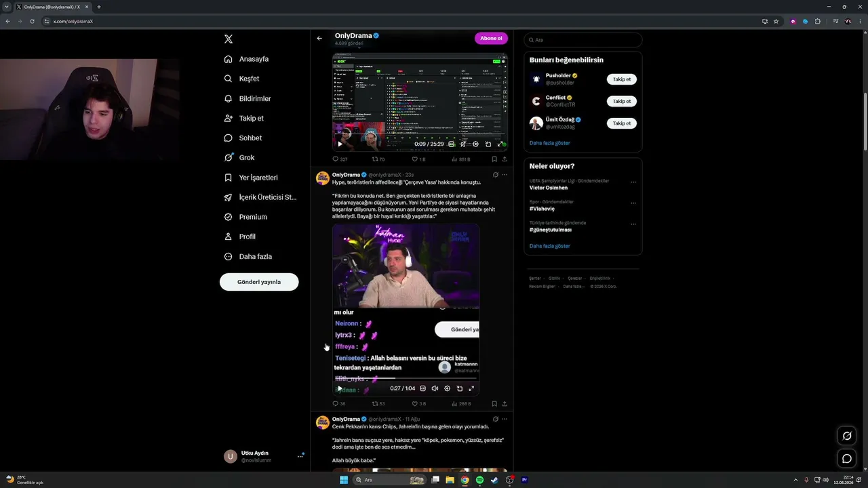868x488 pixels.
Task: Enter fullscreen on the Hype video
Action: (x=471, y=388)
